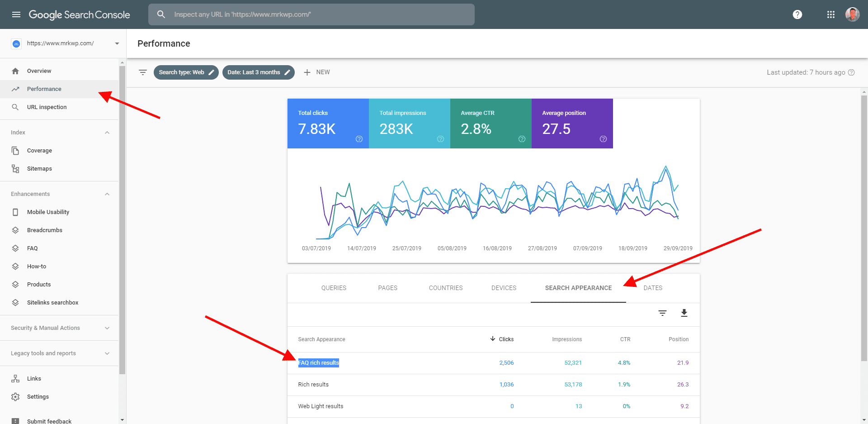Click the main page vertical scrollbar

864,229
